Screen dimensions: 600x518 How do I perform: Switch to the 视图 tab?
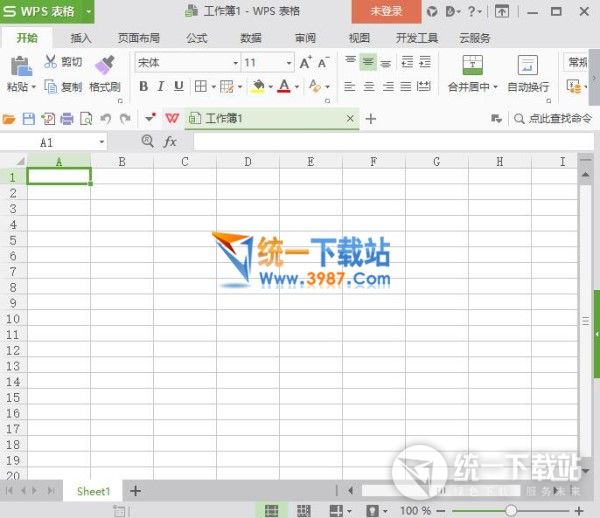coord(359,38)
